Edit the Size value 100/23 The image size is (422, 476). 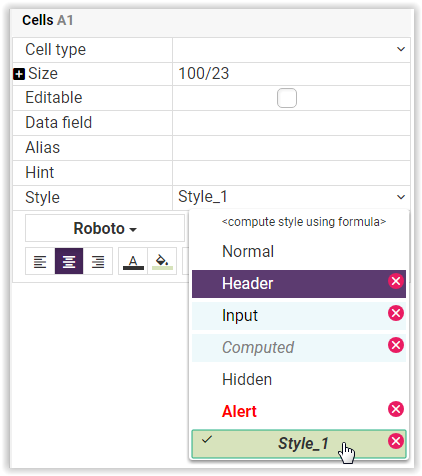pos(291,74)
